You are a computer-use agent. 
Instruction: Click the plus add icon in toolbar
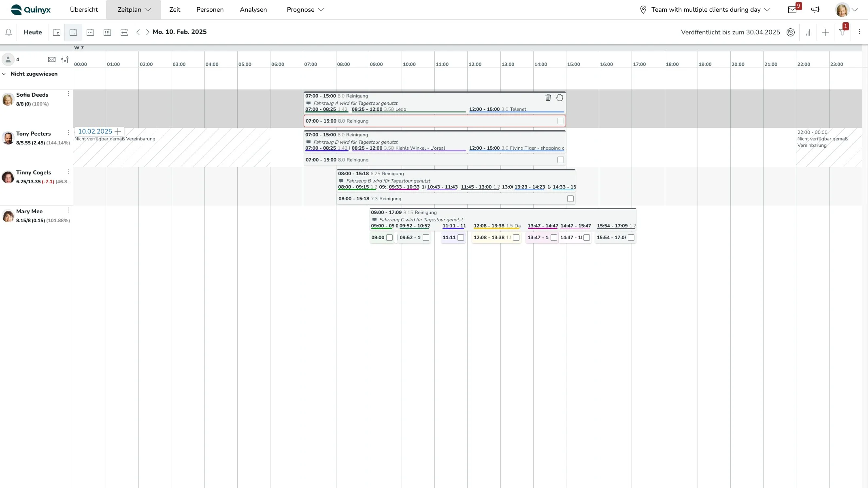pyautogui.click(x=825, y=32)
